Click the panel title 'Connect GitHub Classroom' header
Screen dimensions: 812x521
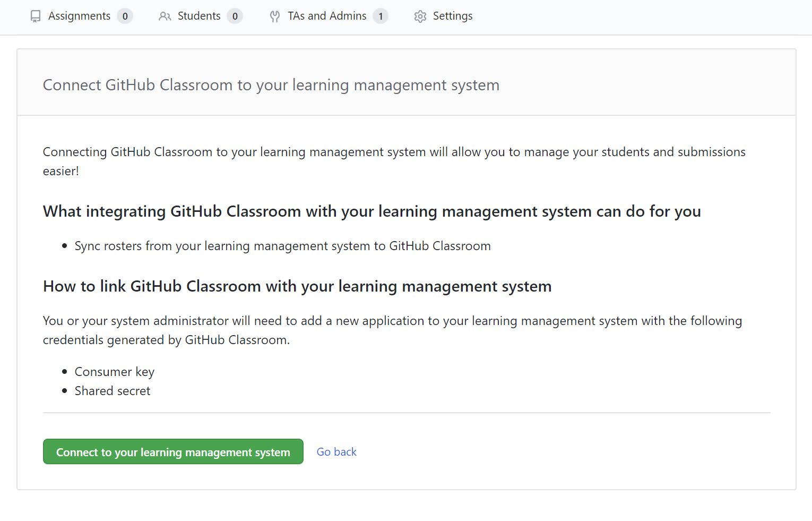[x=271, y=85]
